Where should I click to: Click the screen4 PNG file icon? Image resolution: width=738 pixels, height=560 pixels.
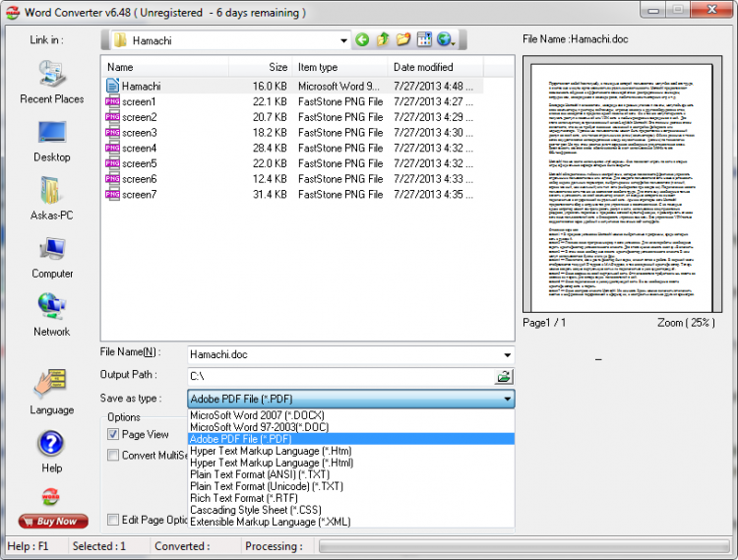click(x=112, y=149)
